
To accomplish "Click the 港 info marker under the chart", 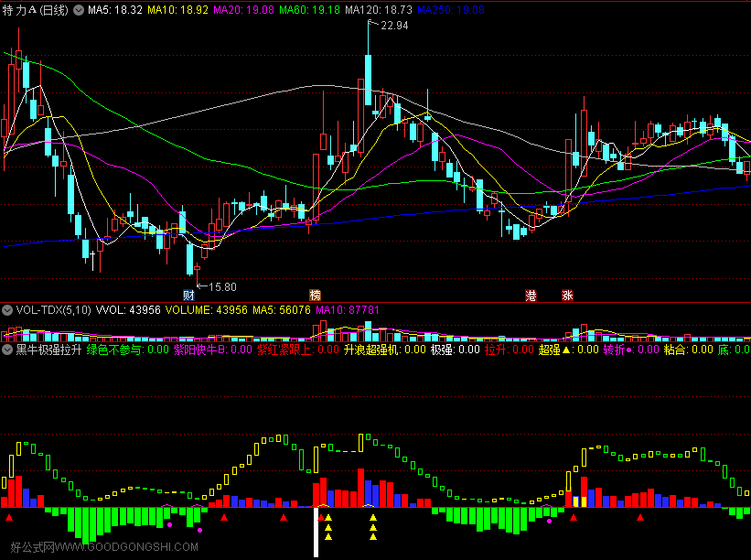I will pyautogui.click(x=531, y=295).
